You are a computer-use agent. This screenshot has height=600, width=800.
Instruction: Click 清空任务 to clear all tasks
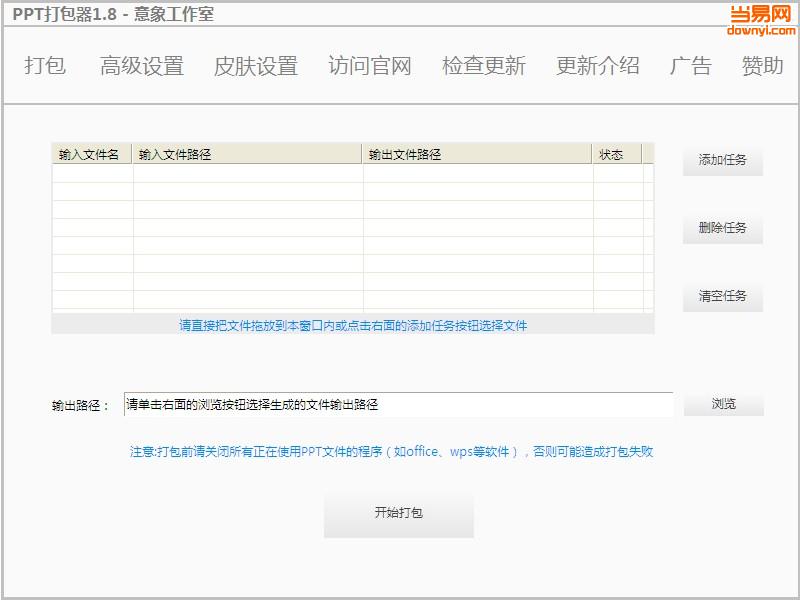coord(722,296)
